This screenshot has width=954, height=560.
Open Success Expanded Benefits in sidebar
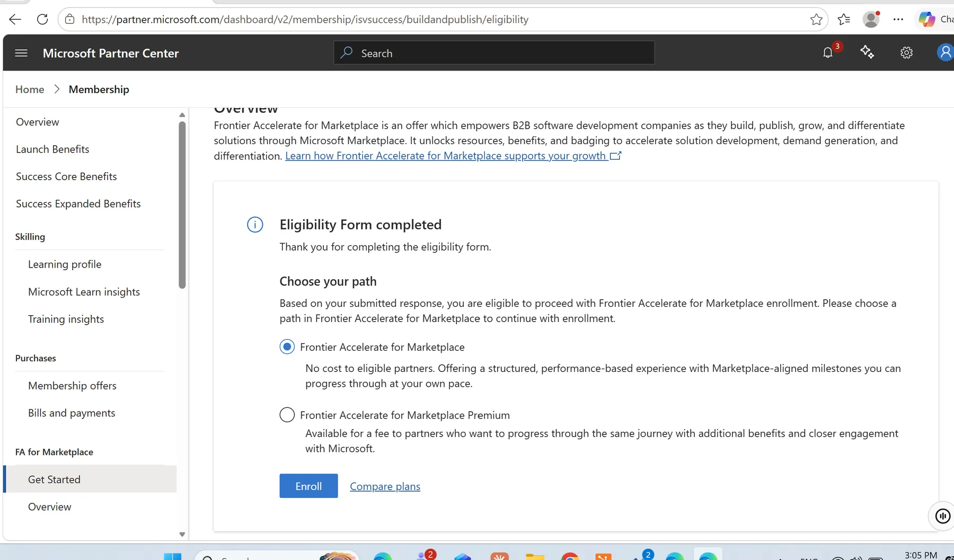(x=78, y=204)
